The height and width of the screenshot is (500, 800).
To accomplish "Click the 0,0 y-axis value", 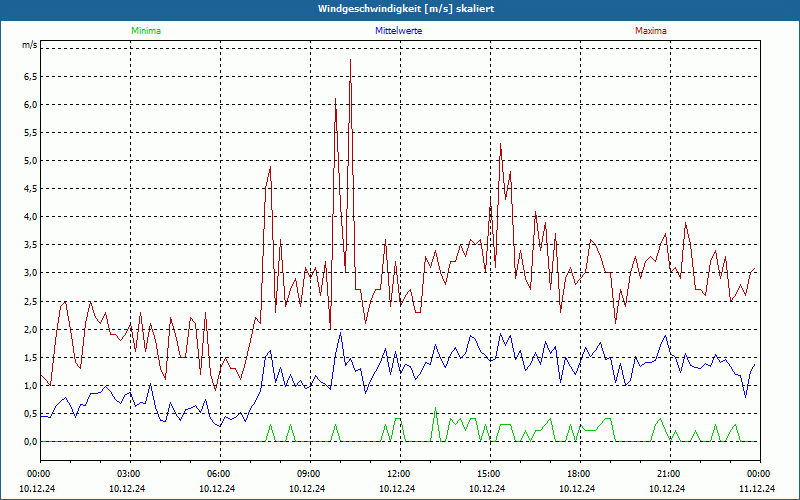I will pos(30,442).
